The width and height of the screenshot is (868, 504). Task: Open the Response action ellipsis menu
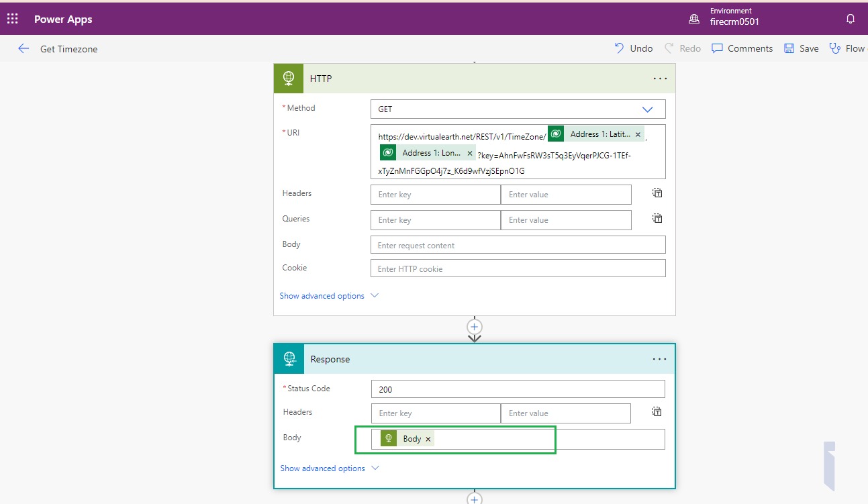point(660,359)
